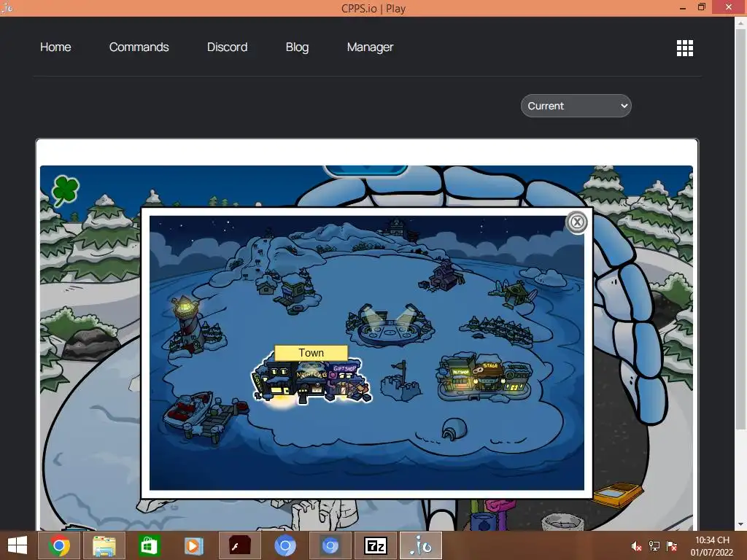Open the Discord link
The image size is (747, 560).
(228, 47)
